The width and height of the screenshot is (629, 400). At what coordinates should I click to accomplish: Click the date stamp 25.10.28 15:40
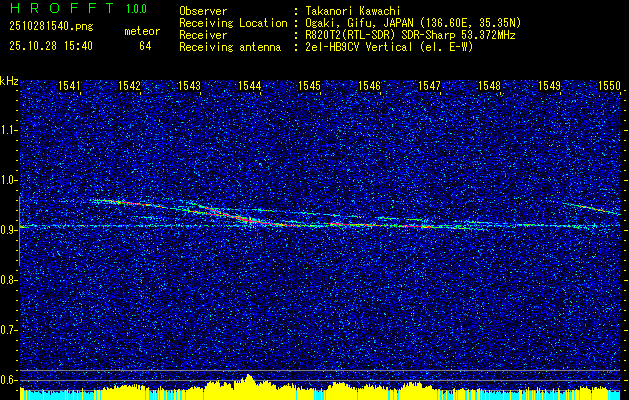point(49,46)
